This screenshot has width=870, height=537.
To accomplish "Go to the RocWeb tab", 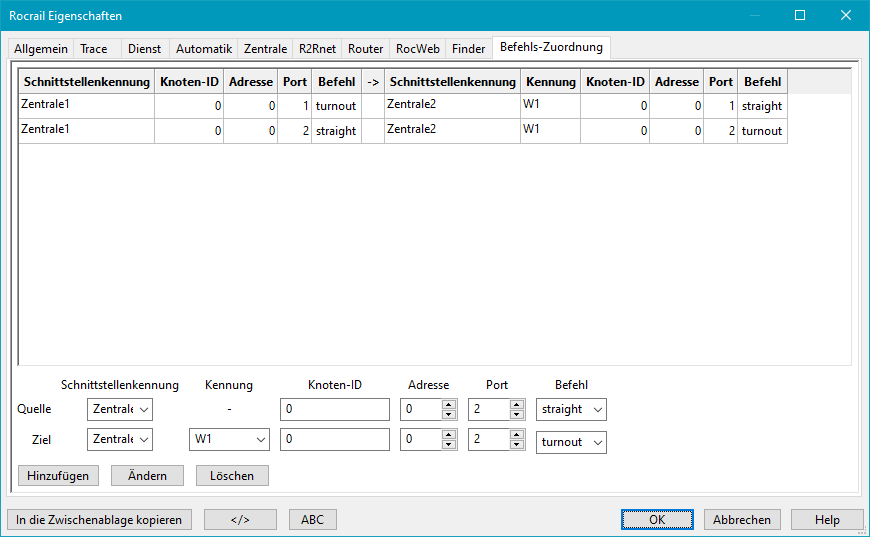I will 417,48.
